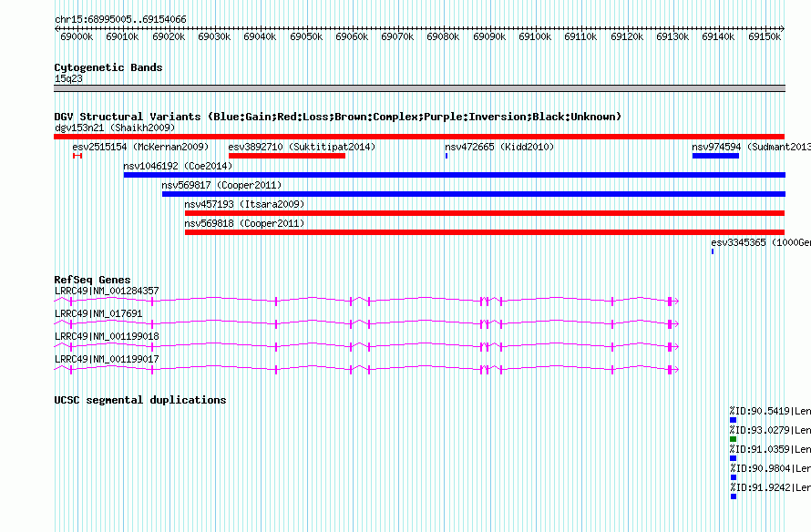The image size is (811, 532).
Task: Select the nsv1046192 blue gain bar
Action: [455, 175]
